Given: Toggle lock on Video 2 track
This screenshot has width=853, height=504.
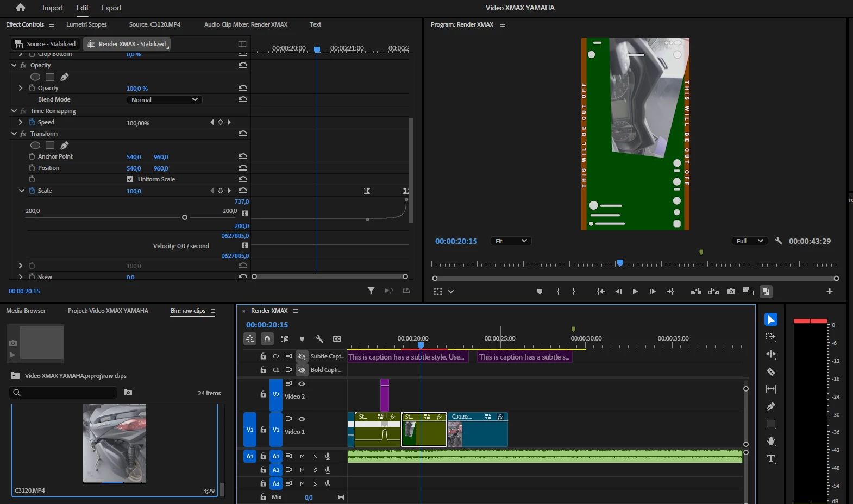Looking at the screenshot, I should click(x=263, y=394).
